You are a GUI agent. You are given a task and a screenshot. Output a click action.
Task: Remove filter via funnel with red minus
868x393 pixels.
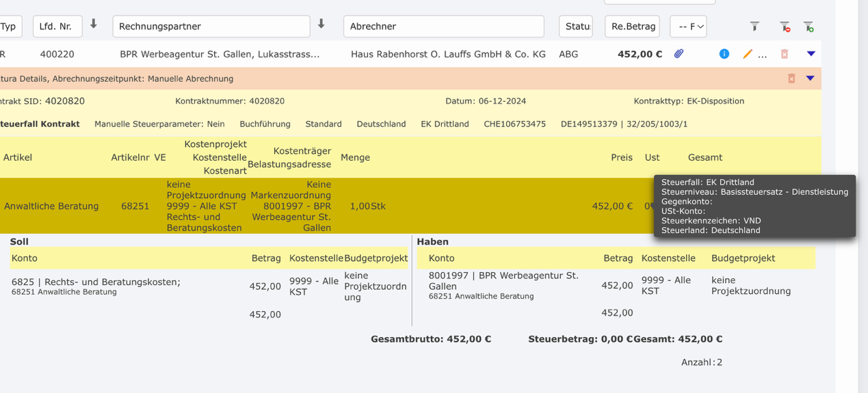(785, 27)
